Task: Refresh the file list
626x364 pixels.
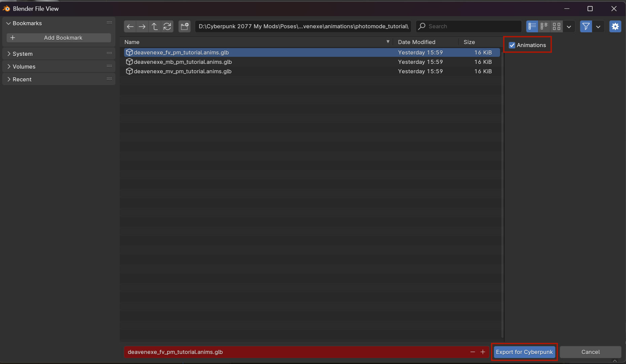Action: pos(167,26)
